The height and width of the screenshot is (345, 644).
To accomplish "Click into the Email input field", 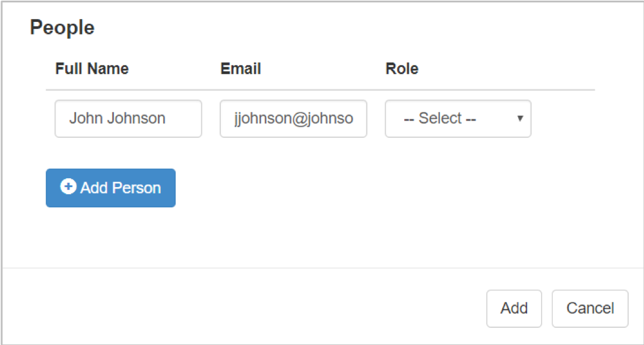I will [x=293, y=119].
